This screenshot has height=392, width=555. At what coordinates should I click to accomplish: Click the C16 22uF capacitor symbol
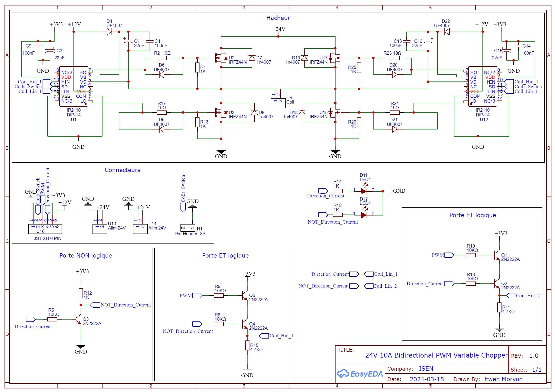click(428, 41)
